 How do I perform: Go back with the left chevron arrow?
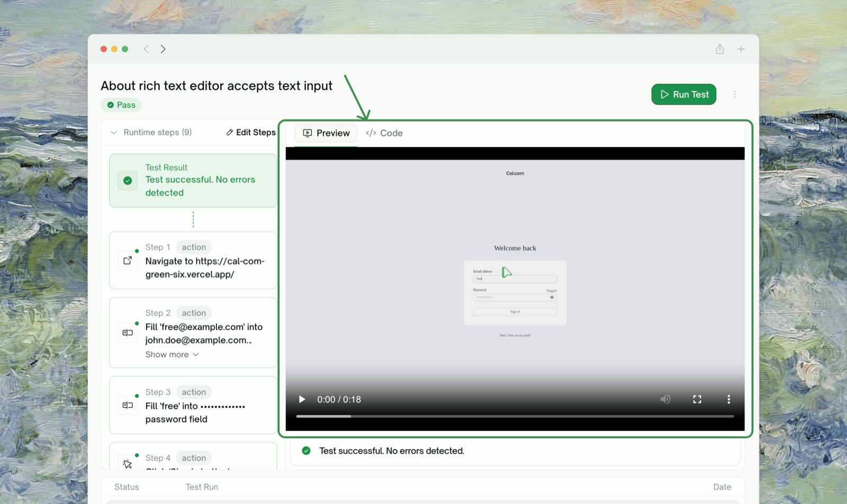(147, 49)
